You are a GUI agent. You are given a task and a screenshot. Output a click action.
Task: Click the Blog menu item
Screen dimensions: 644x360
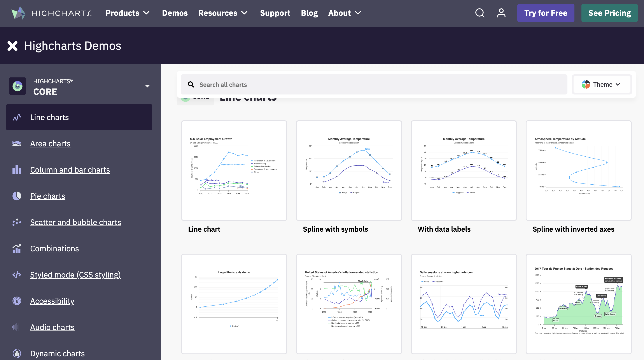(309, 13)
